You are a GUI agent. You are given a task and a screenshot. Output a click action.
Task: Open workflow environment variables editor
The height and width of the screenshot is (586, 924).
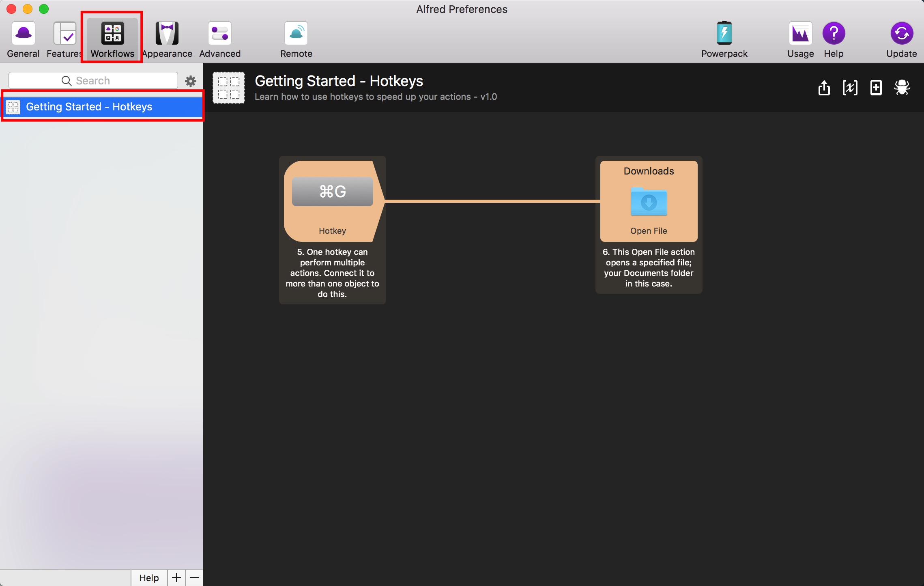click(850, 88)
